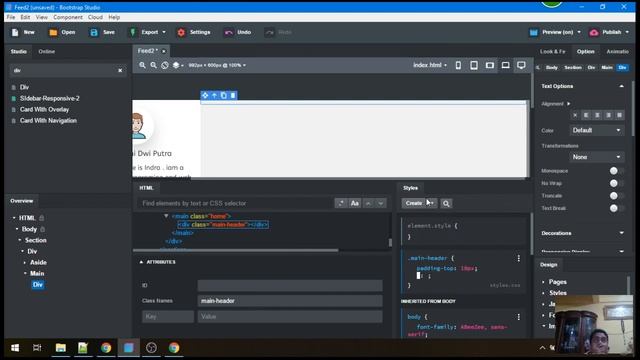Select the Sidebar-Responsive-2 component
This screenshot has height=360, width=640.
click(50, 98)
